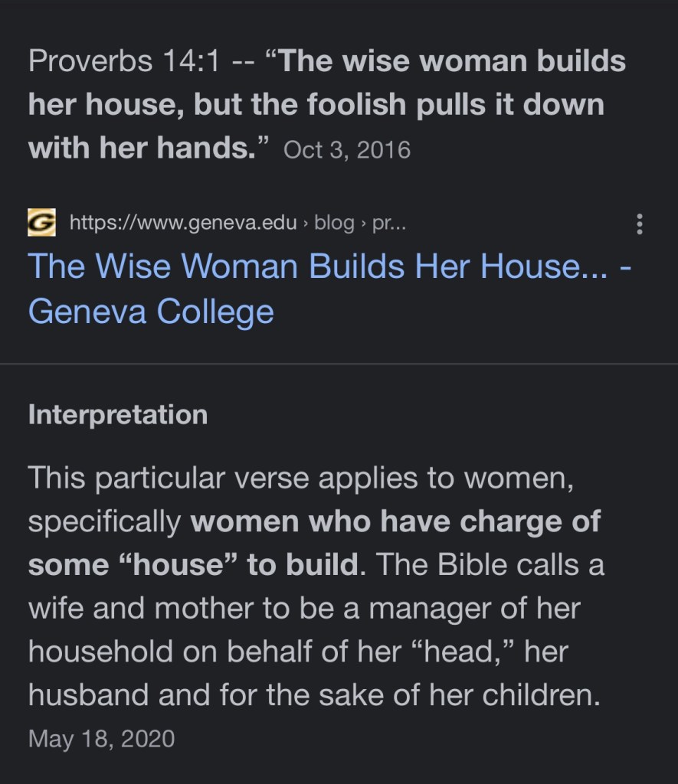Click the line starting "wife and mother"
Screen dimensions: 678x784
pos(304,609)
